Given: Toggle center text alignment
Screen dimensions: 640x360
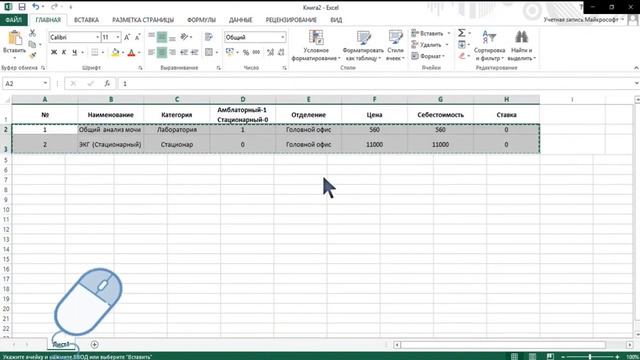Looking at the screenshot, I should tap(162, 52).
